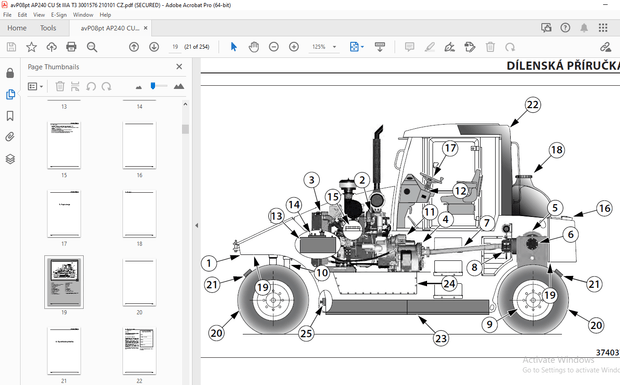Click the thumbnails panel scrollbar handle
The height and width of the screenshot is (385, 620).
(185, 129)
